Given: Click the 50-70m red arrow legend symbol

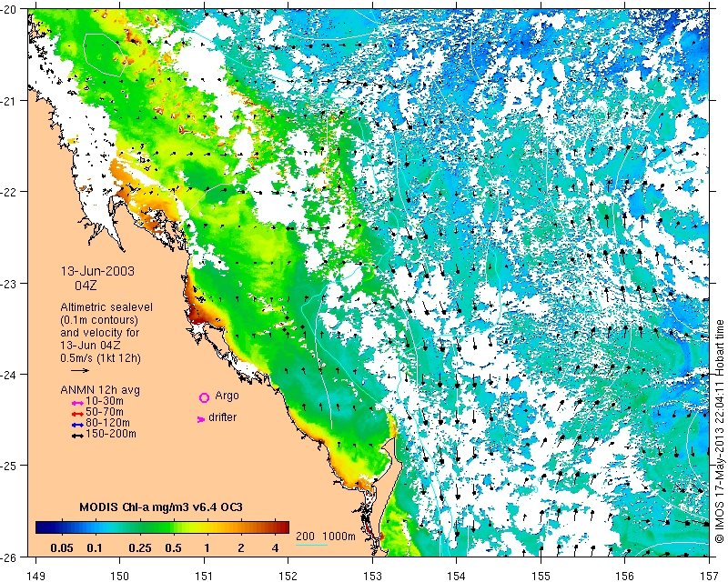Looking at the screenshot, I should 77,414.
